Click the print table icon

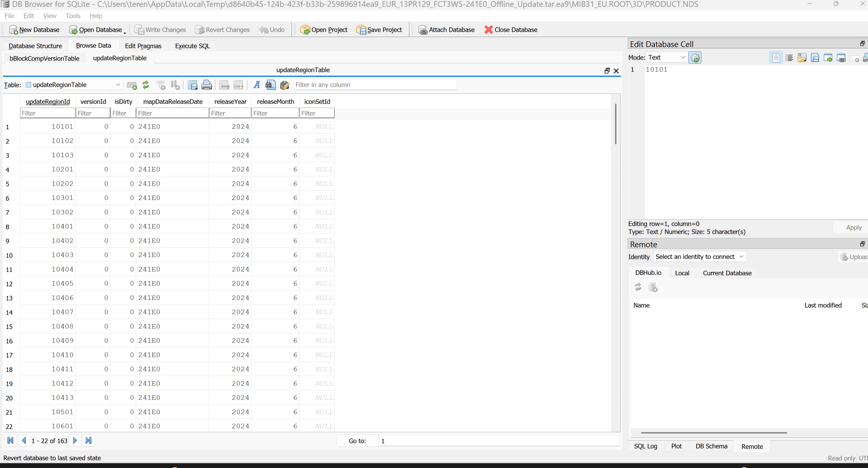(x=207, y=85)
